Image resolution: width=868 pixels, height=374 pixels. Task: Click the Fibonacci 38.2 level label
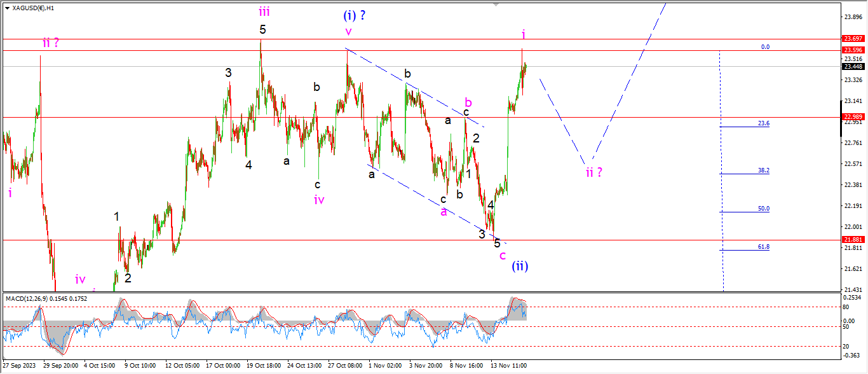coord(763,170)
